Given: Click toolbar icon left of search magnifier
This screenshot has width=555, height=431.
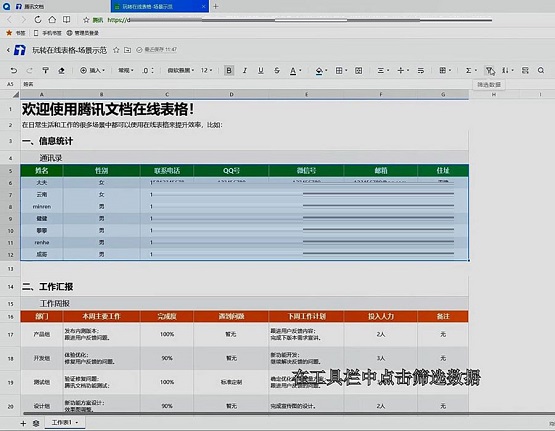Looking at the screenshot, I should [525, 70].
